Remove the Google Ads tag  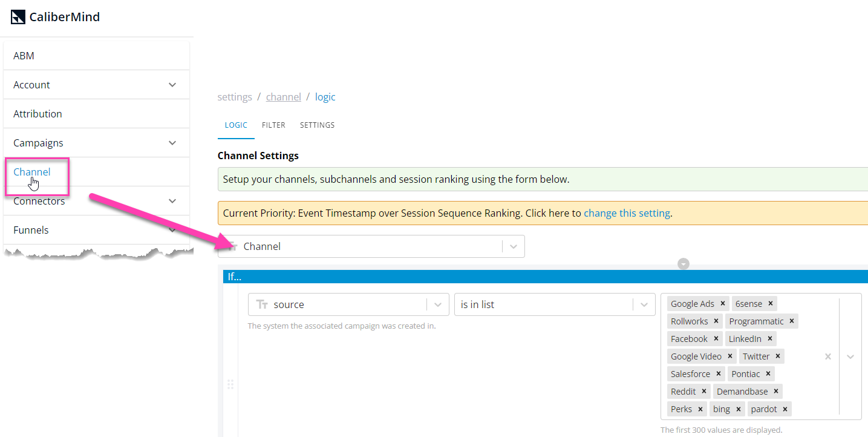(x=723, y=304)
